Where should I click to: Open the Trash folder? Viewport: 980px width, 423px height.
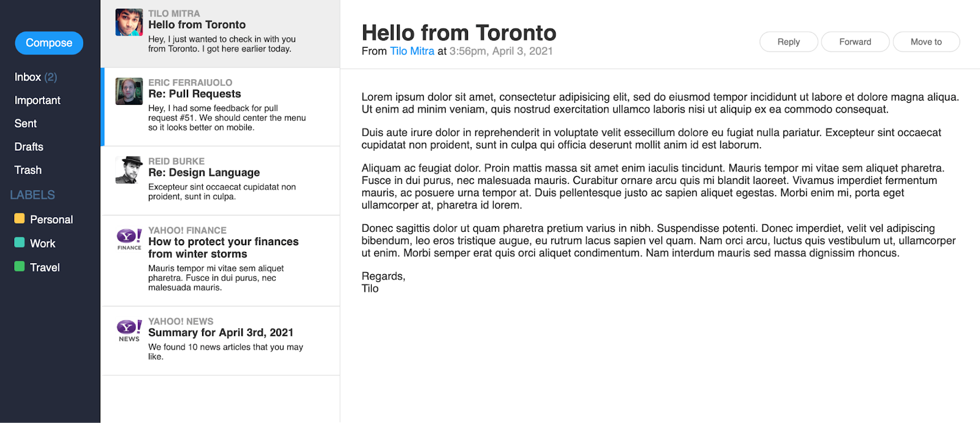[x=28, y=170]
